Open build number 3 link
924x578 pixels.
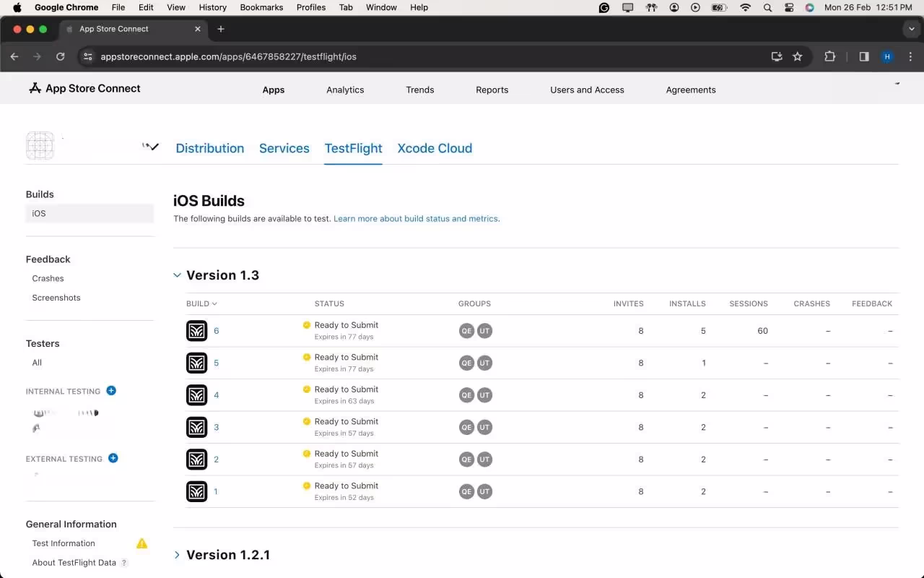click(x=217, y=427)
